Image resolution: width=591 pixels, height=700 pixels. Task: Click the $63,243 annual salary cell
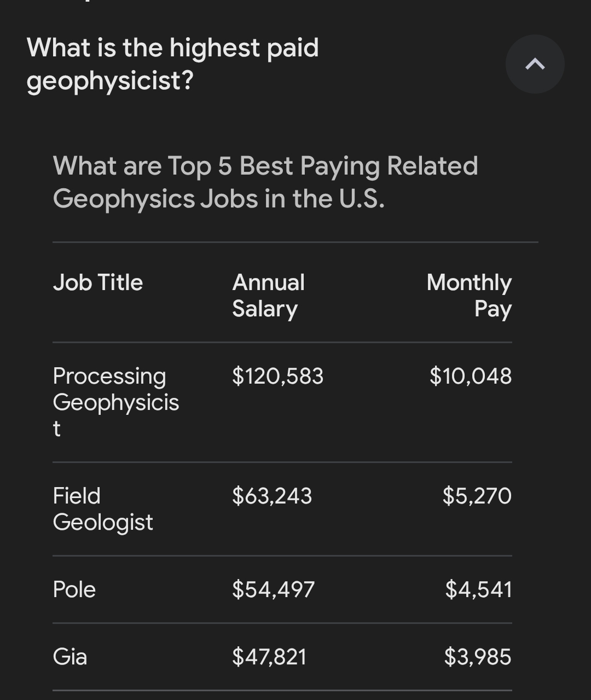click(x=272, y=496)
